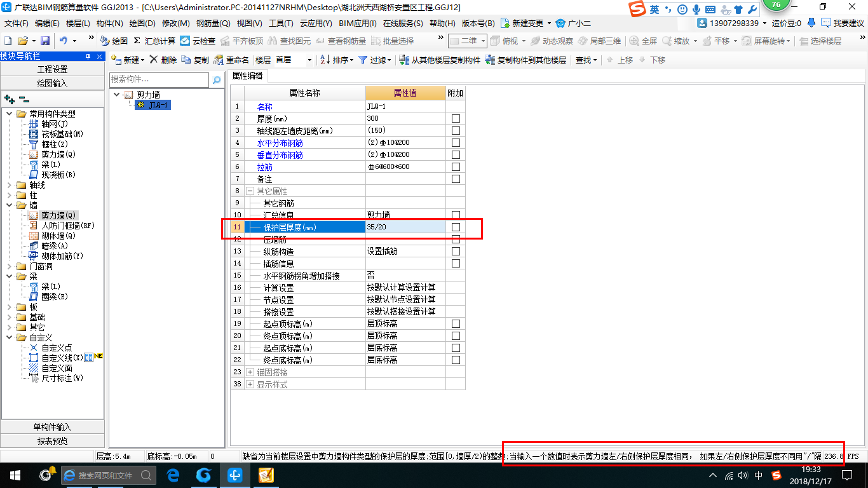Image resolution: width=868 pixels, height=488 pixels.
Task: Open 单构件输入 section
Action: [x=52, y=427]
